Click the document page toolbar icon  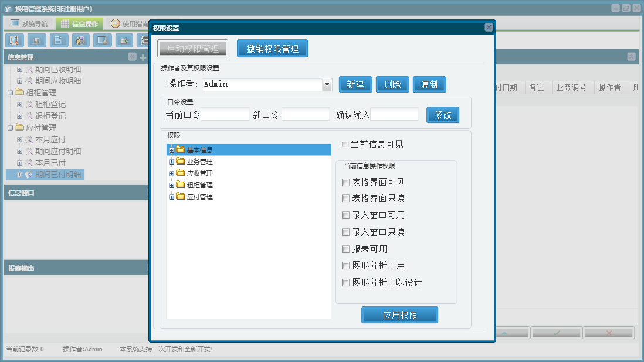[59, 40]
